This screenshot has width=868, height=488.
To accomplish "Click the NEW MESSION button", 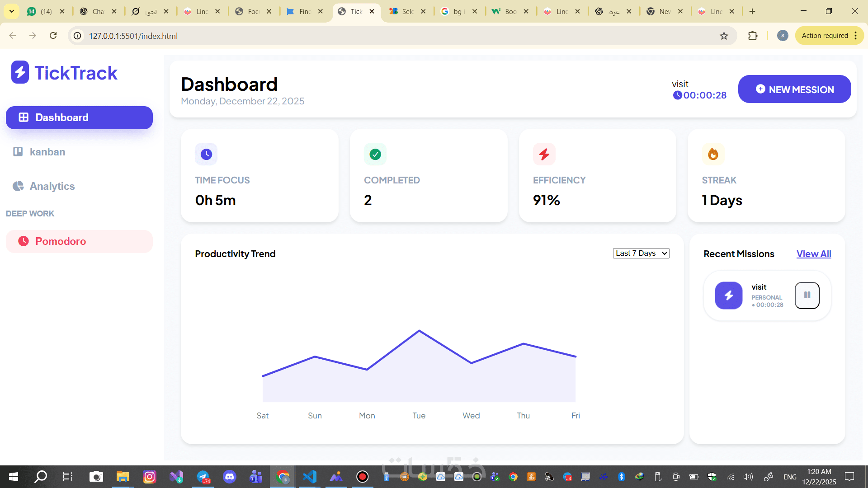I will tap(794, 89).
